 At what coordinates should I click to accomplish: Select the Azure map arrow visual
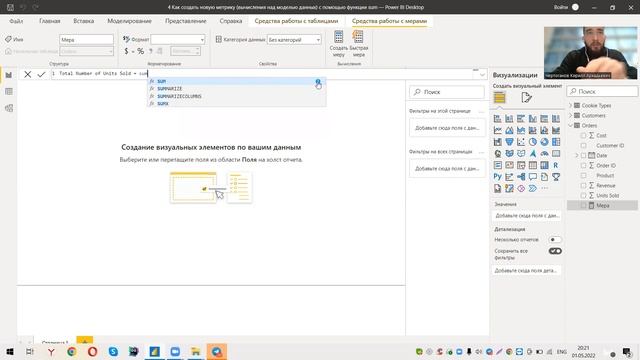point(533,153)
